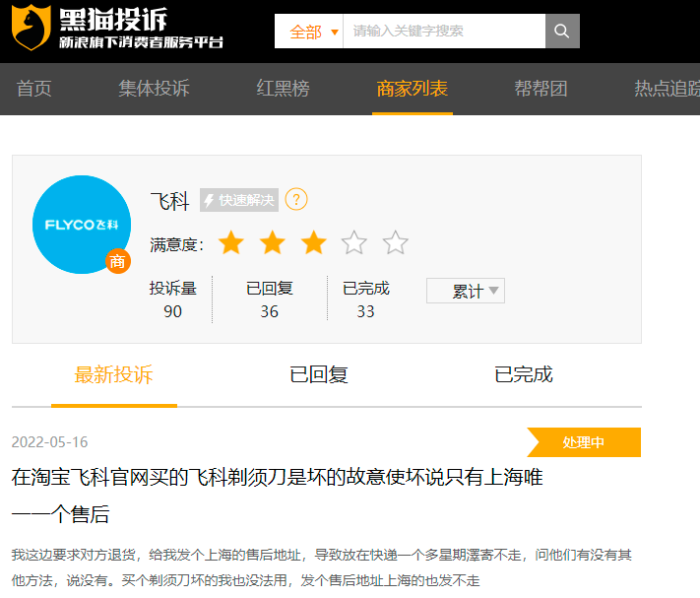Click the 快速解决 lightning badge

(239, 200)
